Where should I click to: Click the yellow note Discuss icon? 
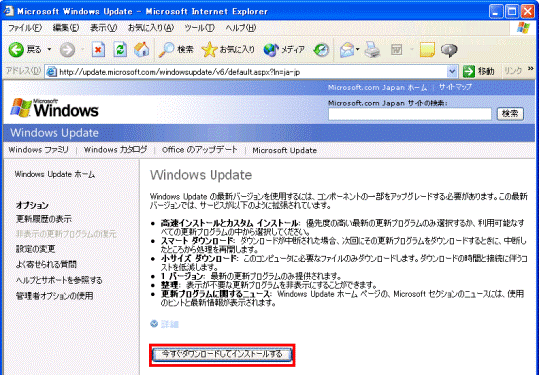(x=427, y=50)
